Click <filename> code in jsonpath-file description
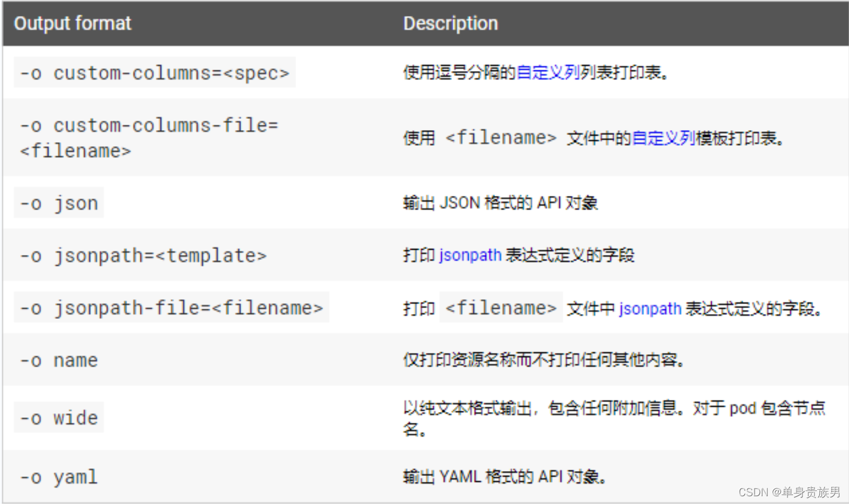This screenshot has width=849, height=504. tap(501, 308)
